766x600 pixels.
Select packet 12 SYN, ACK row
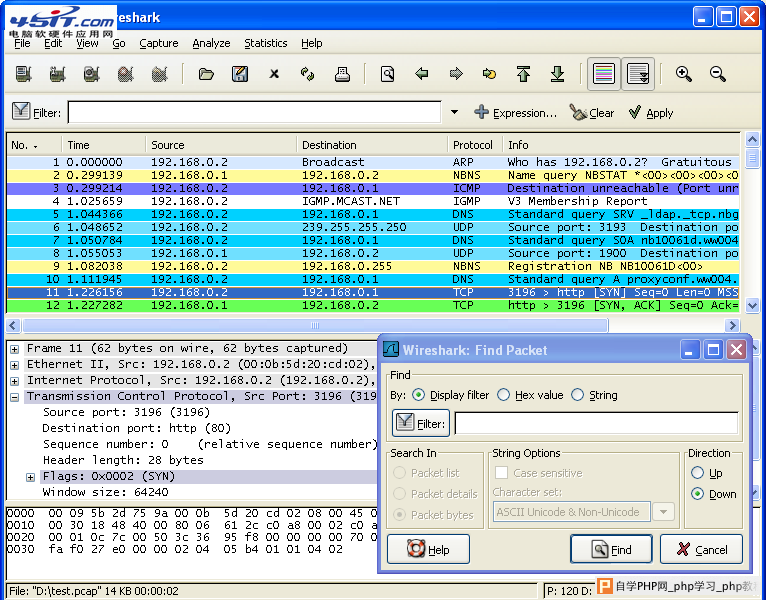(x=373, y=305)
